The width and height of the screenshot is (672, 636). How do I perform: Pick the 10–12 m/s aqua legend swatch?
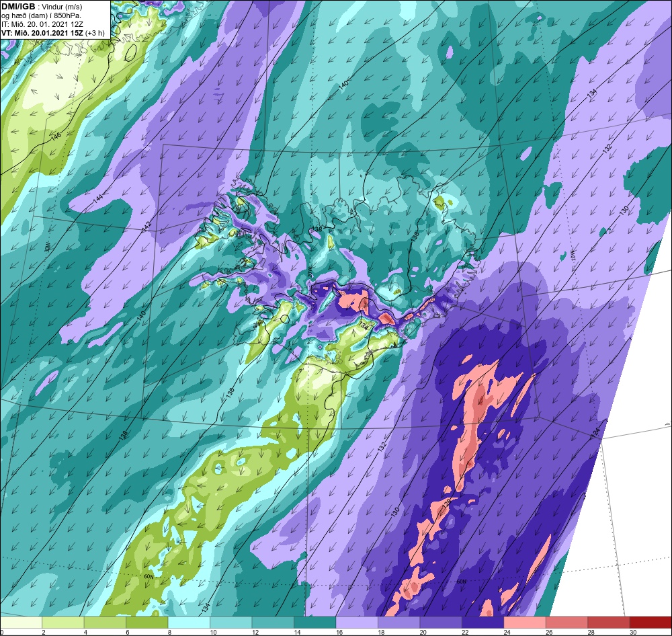coord(231,623)
